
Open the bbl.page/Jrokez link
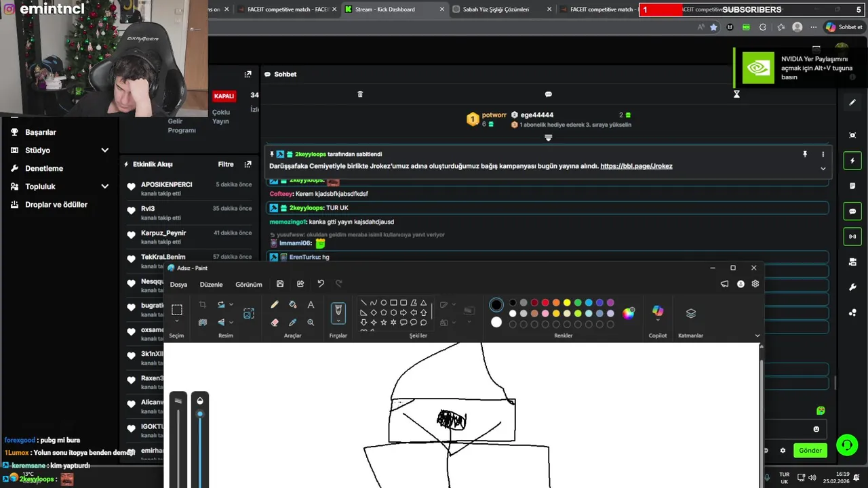point(636,166)
